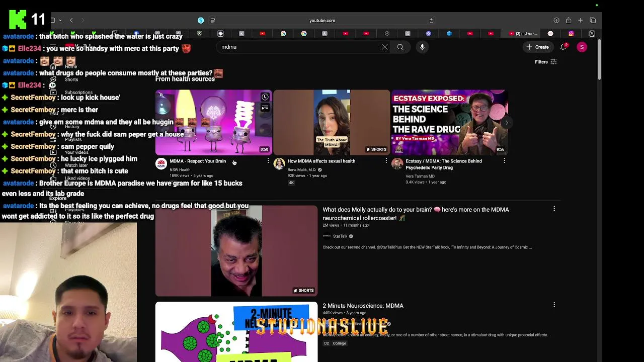
Task: Open the tab group chevron beside the sidebar button
Action: [60, 21]
